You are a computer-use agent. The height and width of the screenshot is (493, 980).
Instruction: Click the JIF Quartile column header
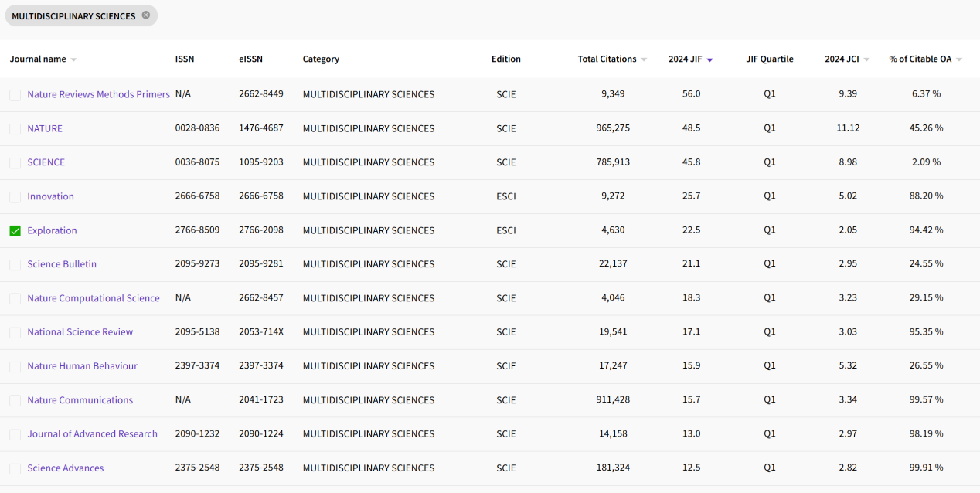click(769, 59)
